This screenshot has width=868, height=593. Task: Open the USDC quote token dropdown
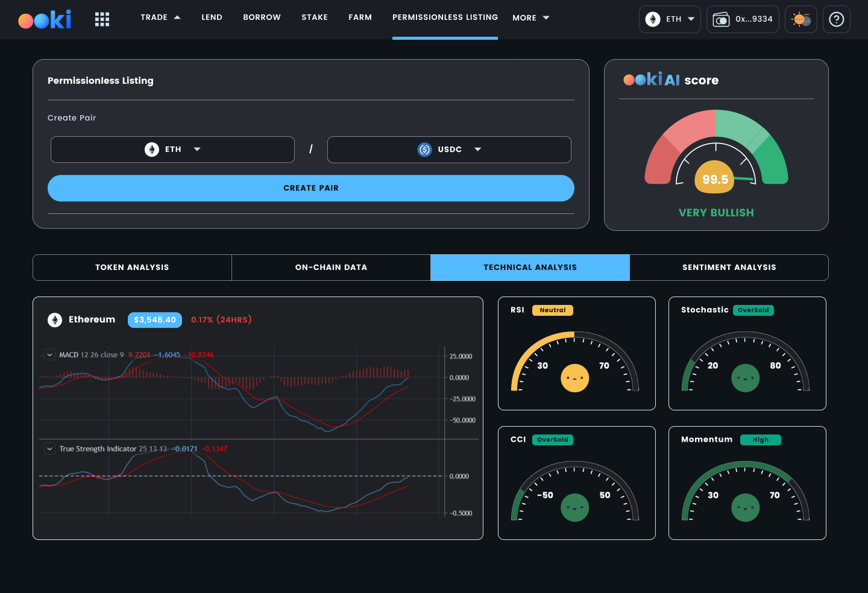[449, 149]
